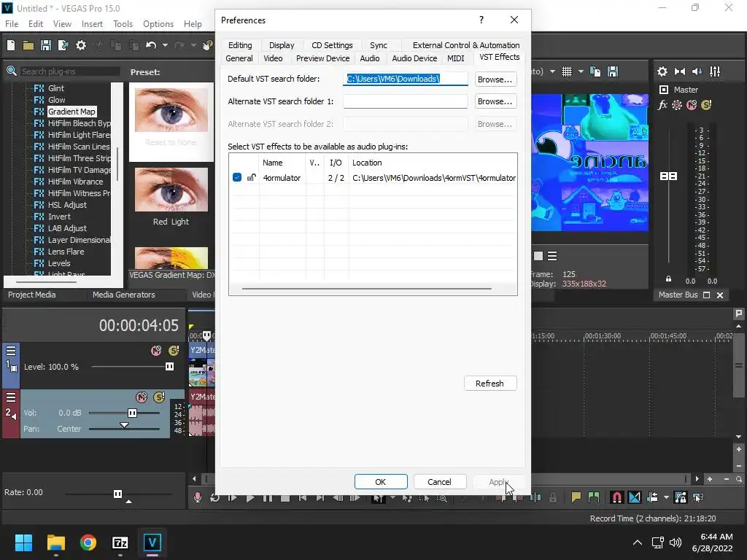Image resolution: width=747 pixels, height=560 pixels.
Task: Create a new project with toolbar icon
Action: tap(11, 45)
